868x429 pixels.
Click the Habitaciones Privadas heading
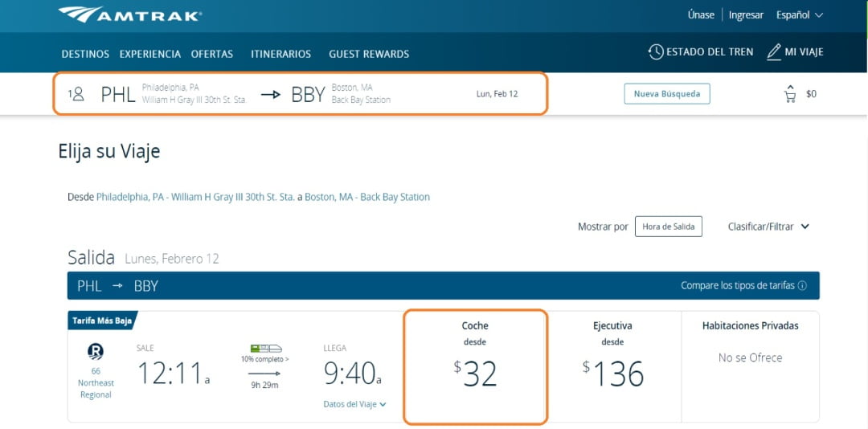pos(750,326)
